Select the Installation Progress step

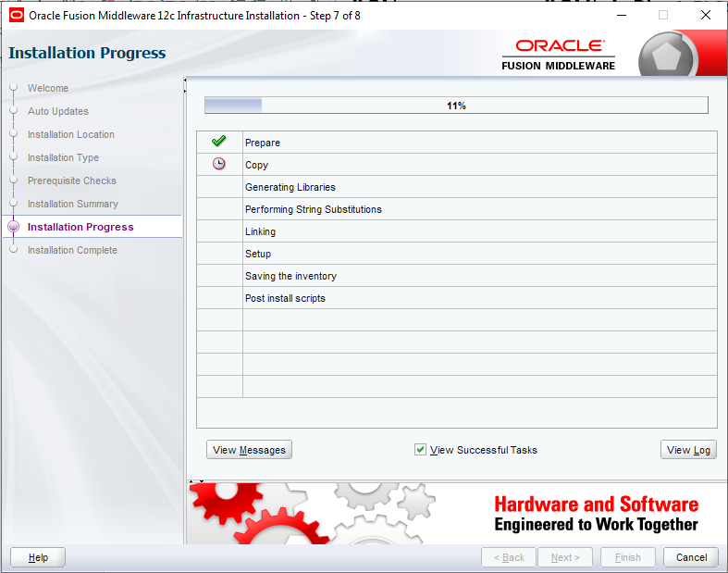click(80, 227)
